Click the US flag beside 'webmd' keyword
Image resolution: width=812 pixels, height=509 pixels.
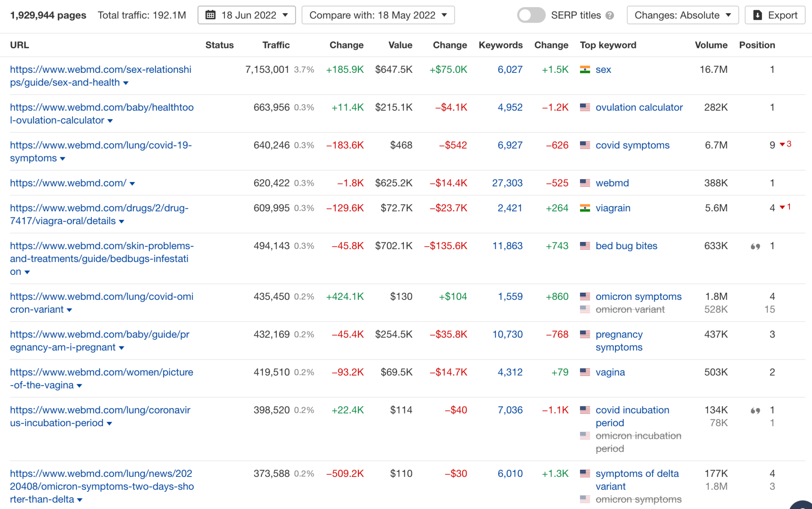coord(585,183)
